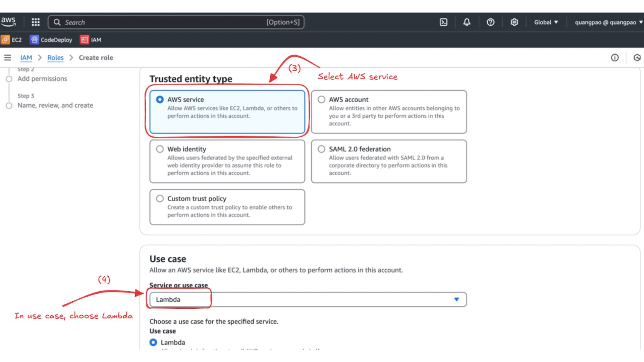Viewport: 644px width, 362px height.
Task: Open the CodeDeploy favorite shortcut
Action: tap(51, 40)
